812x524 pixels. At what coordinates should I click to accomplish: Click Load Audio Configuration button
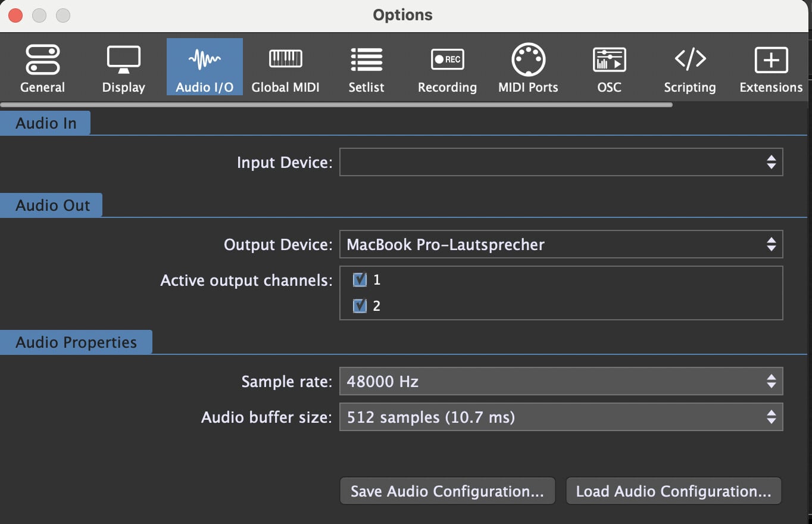click(673, 491)
